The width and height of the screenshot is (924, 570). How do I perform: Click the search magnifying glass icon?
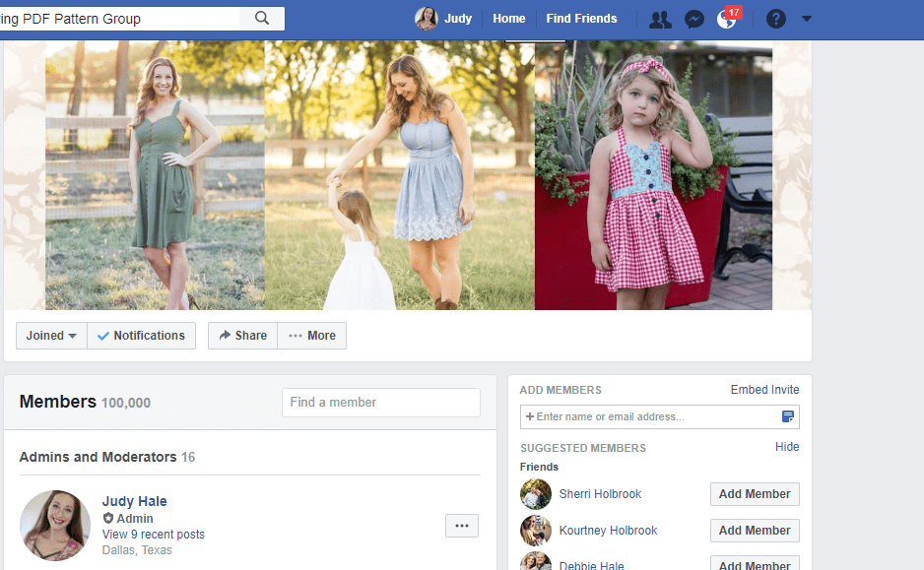(262, 18)
